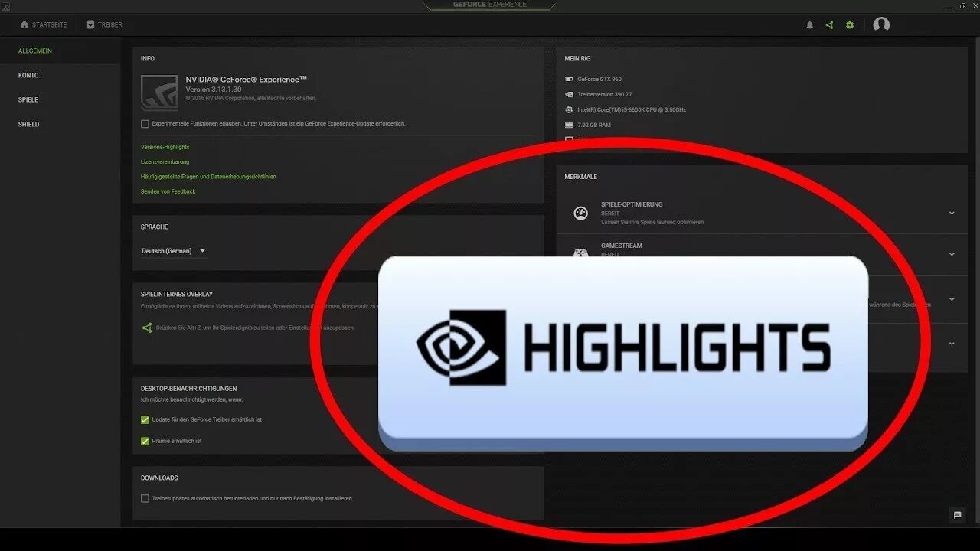Open the Deutsch (German) language dropdown
Image resolution: width=980 pixels, height=551 pixels.
[174, 251]
